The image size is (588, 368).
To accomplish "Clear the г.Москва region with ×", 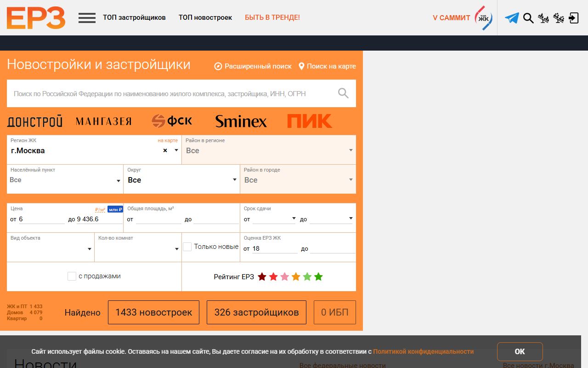I will coord(165,150).
